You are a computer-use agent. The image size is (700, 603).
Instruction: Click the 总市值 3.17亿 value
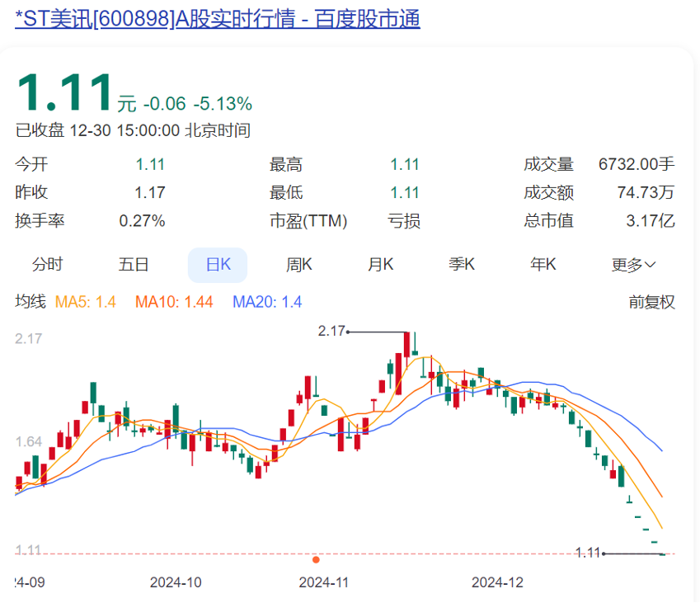[x=650, y=220]
